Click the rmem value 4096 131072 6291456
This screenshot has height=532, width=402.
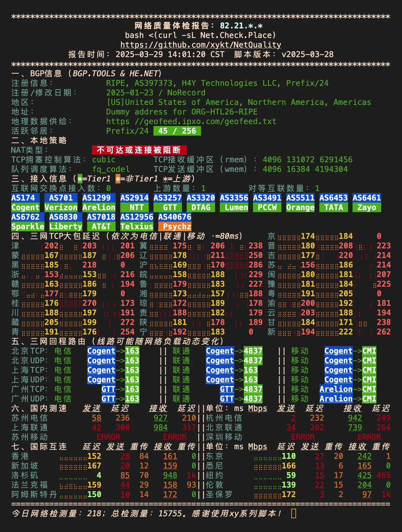coord(308,160)
